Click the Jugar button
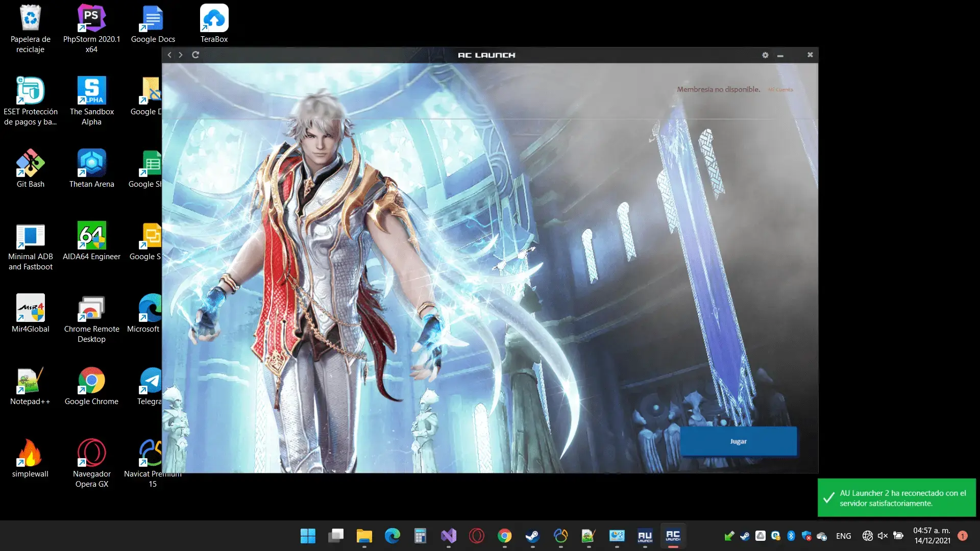The image size is (980, 551). (738, 441)
